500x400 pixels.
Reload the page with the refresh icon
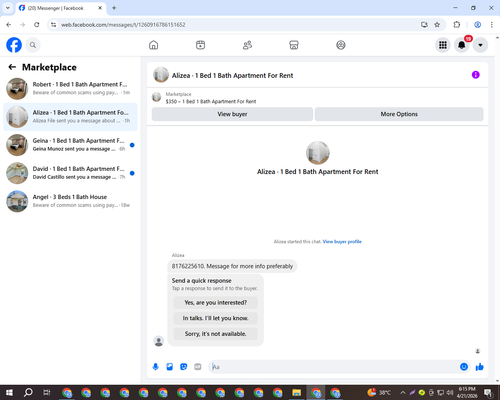click(x=37, y=25)
